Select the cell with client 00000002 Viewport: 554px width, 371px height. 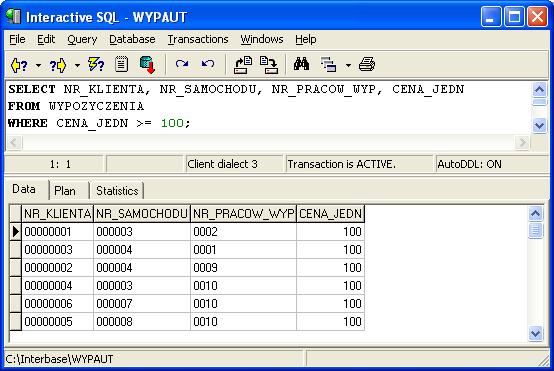(x=58, y=268)
